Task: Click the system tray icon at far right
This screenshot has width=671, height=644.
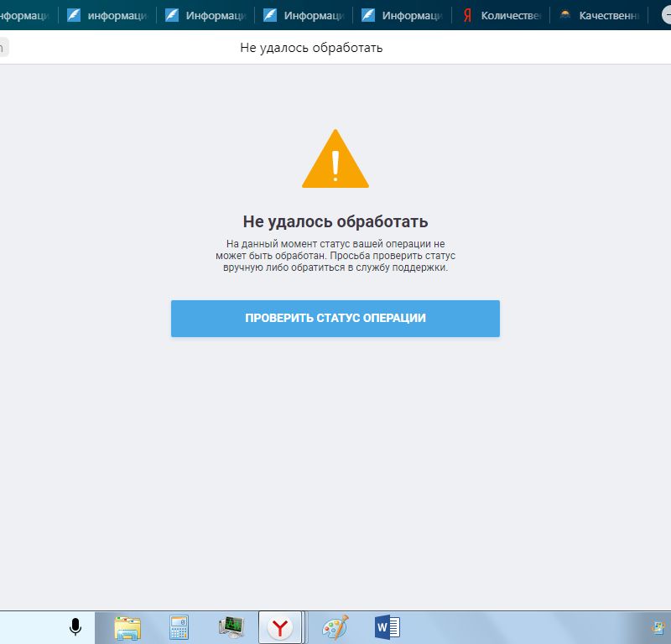Action: [657, 627]
